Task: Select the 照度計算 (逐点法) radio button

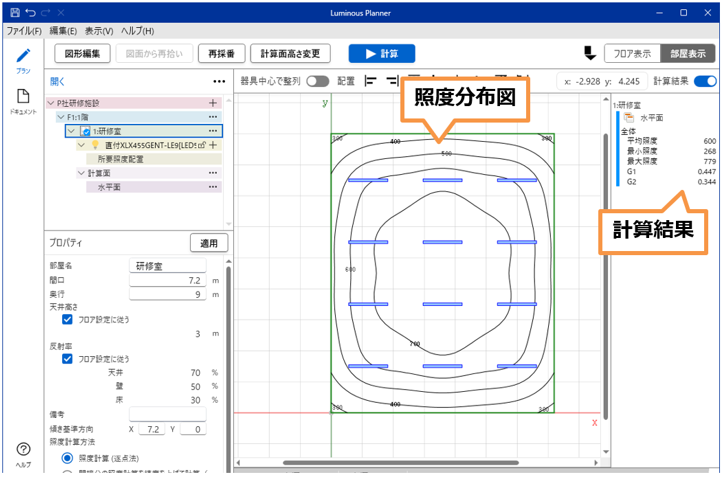Action: tap(67, 457)
